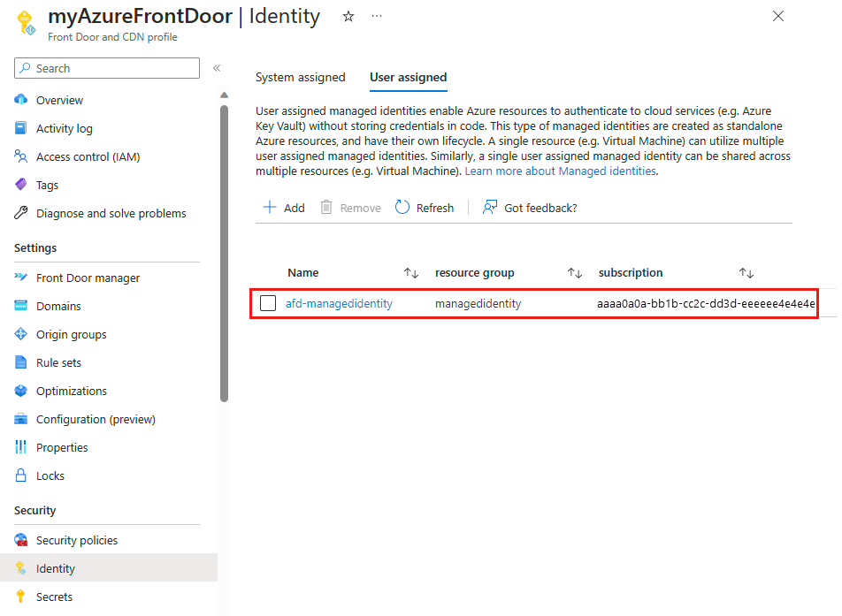Click inside the Search field

pos(106,68)
